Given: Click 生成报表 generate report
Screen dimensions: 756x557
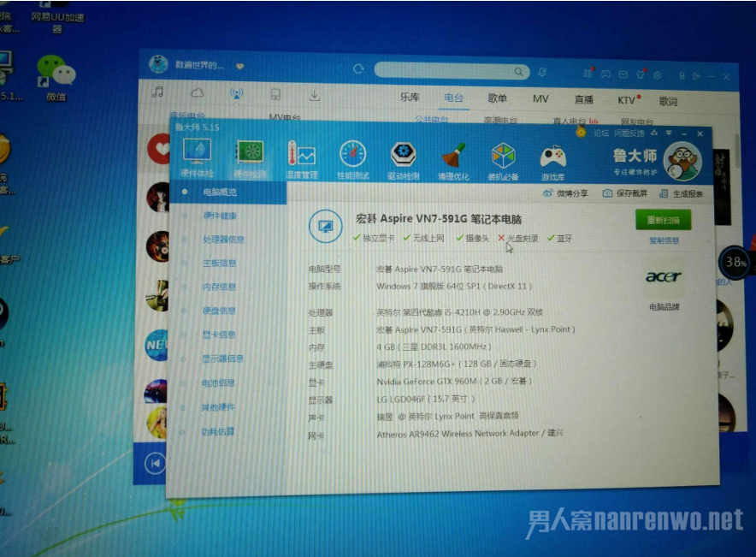Looking at the screenshot, I should tap(682, 194).
